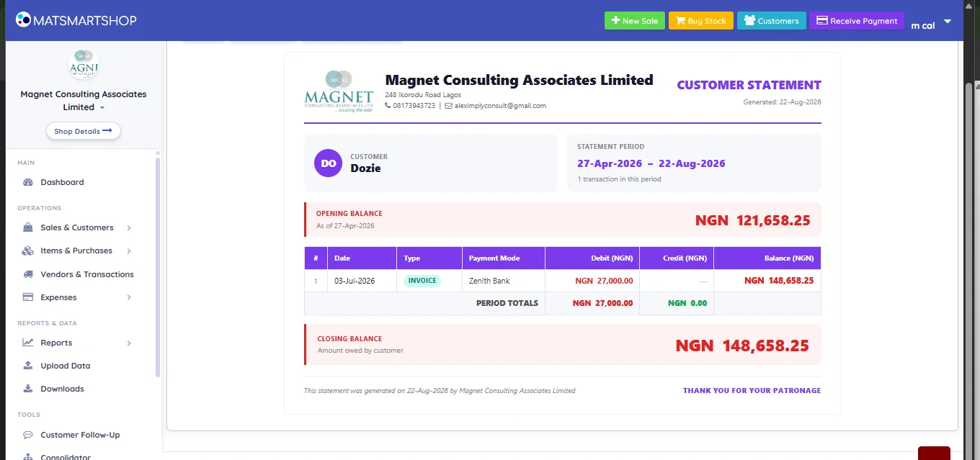This screenshot has width=980, height=460.
Task: Click the Expenses card icon
Action: [x=28, y=297]
